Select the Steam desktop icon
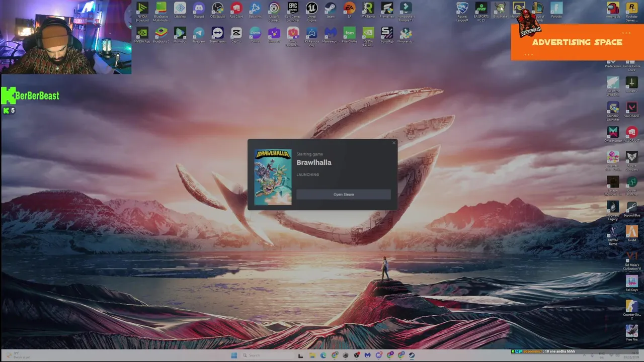The image size is (644, 362). [x=330, y=10]
